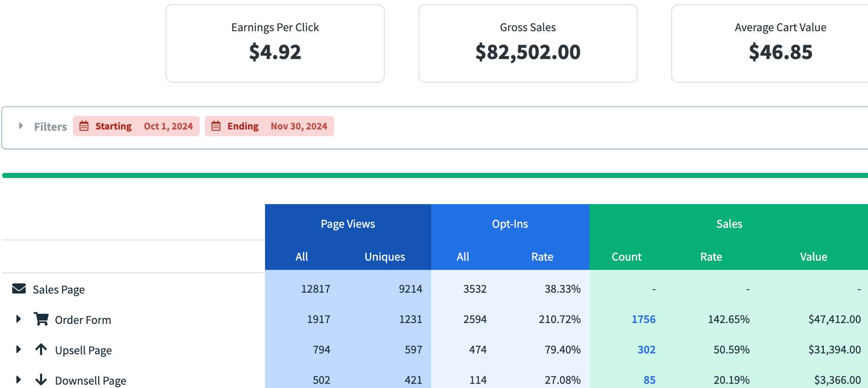Open the 302 Upsell Page sales count

pyautogui.click(x=646, y=350)
